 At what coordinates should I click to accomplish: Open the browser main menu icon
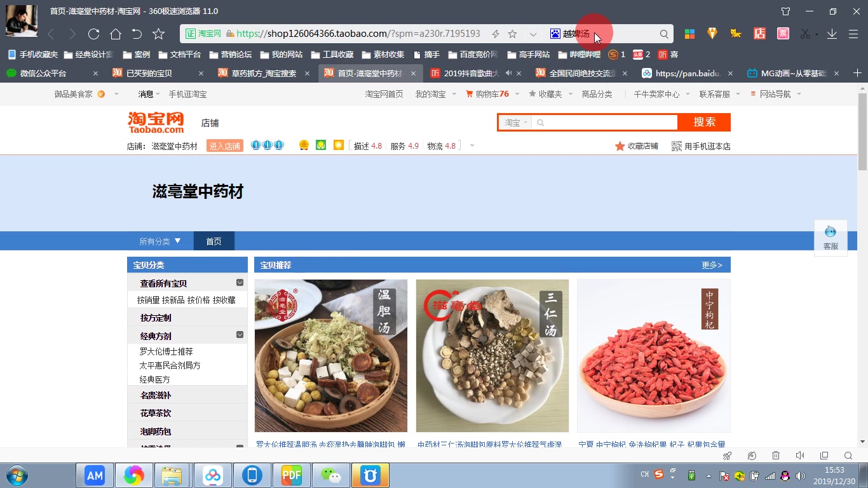tap(853, 34)
